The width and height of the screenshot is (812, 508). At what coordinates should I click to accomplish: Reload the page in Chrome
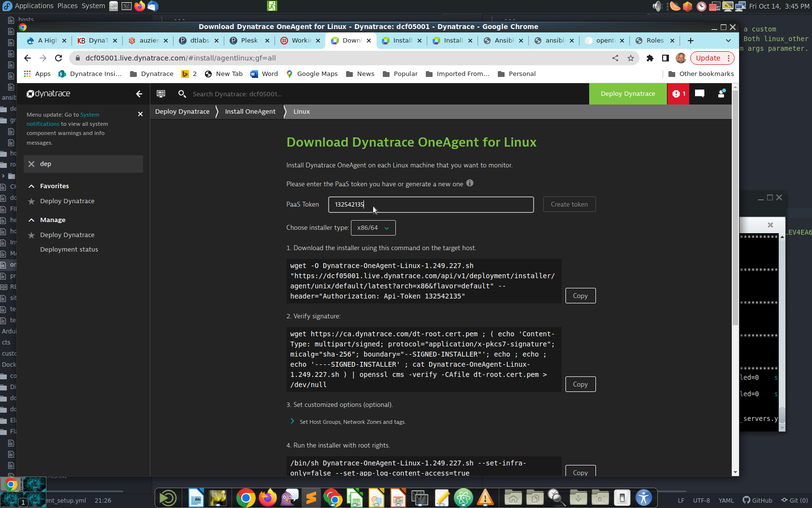pyautogui.click(x=58, y=58)
